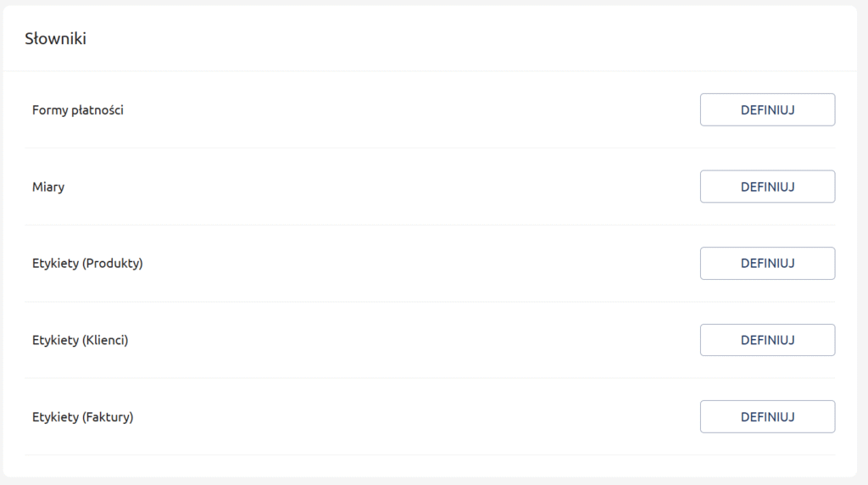Click the empty header area right of Słowniki
The width and height of the screenshot is (868, 485).
[x=466, y=39]
